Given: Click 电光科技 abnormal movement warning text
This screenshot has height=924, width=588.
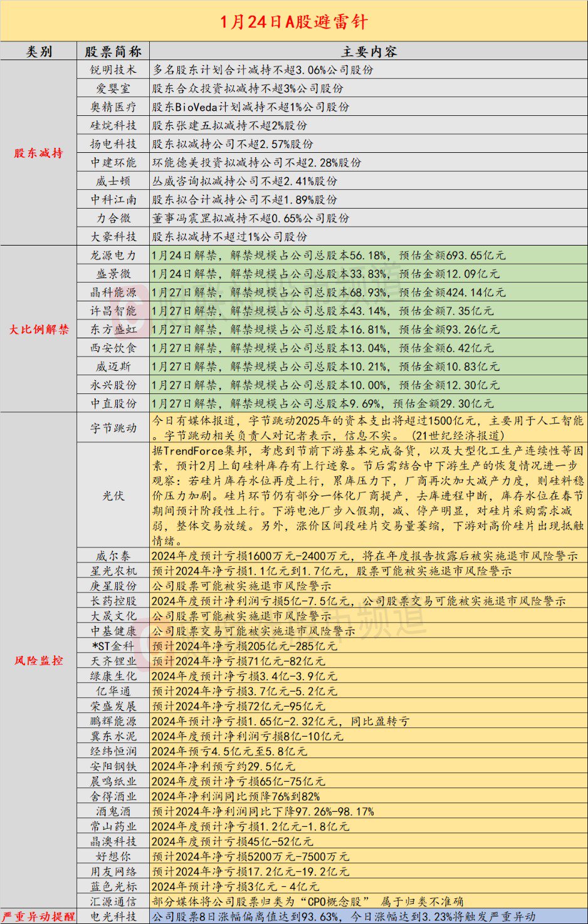Looking at the screenshot, I should (x=344, y=916).
